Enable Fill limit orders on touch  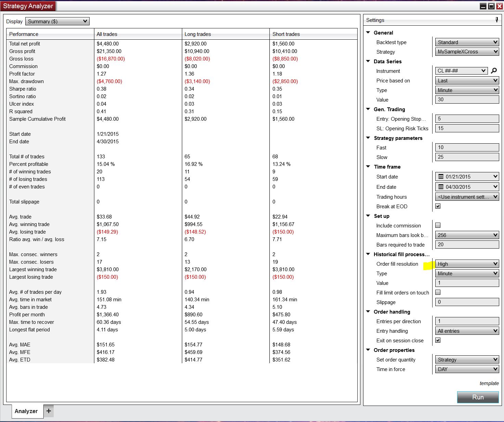[438, 292]
